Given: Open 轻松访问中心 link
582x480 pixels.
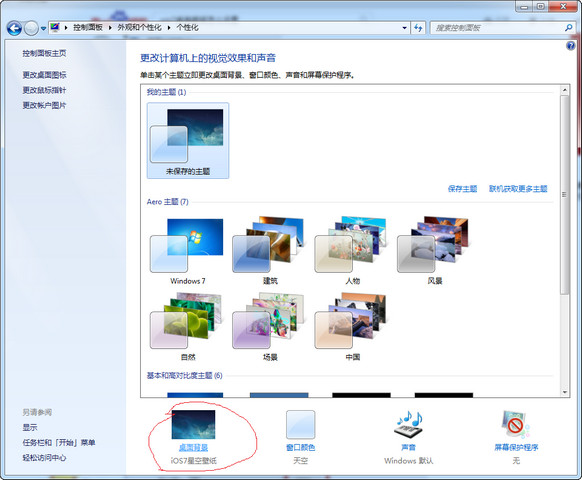Looking at the screenshot, I should [x=44, y=458].
